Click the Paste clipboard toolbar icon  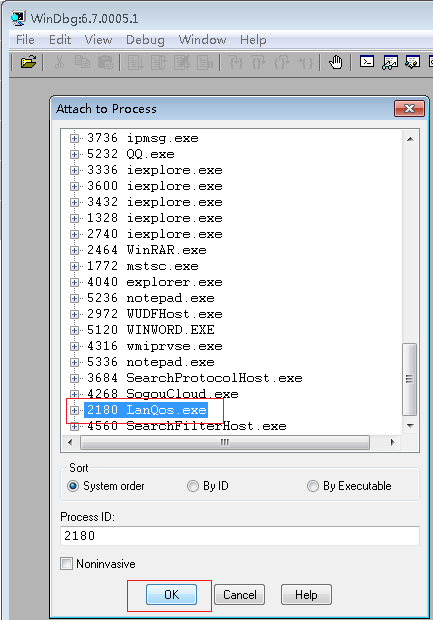[105, 62]
